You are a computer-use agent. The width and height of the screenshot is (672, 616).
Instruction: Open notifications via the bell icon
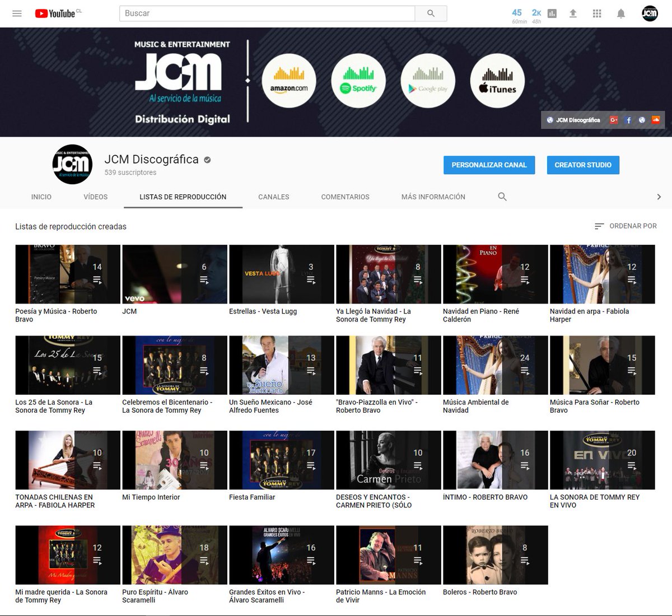point(620,13)
